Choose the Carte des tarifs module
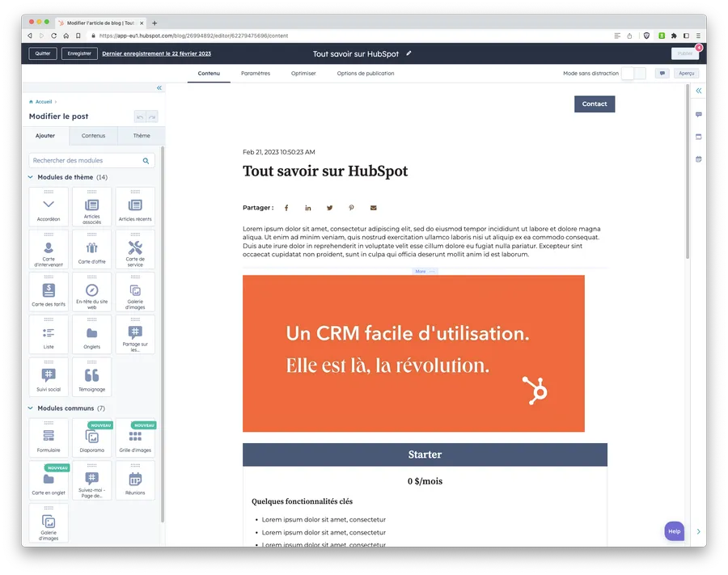 tap(49, 293)
